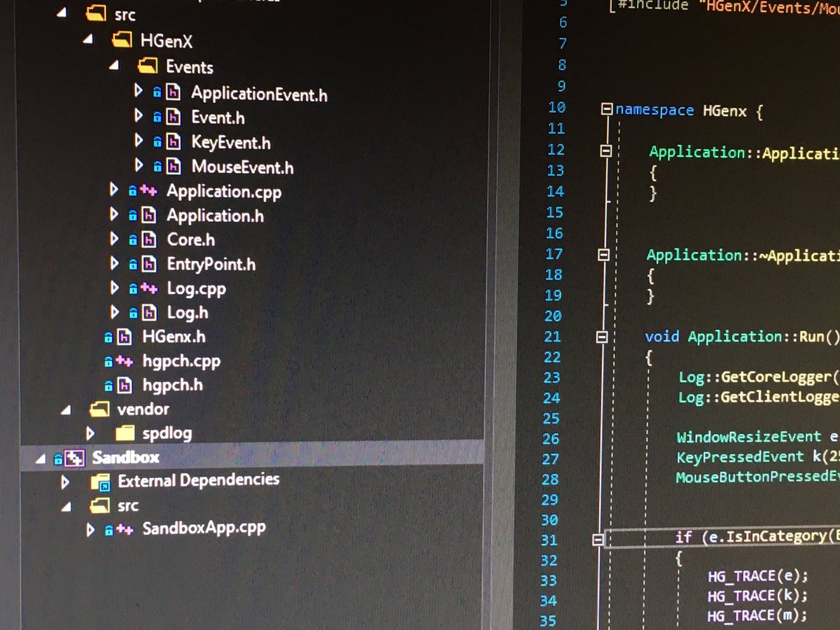Expand Sandbox External Dependencies node
Viewport: 840px width, 630px height.
pyautogui.click(x=65, y=482)
